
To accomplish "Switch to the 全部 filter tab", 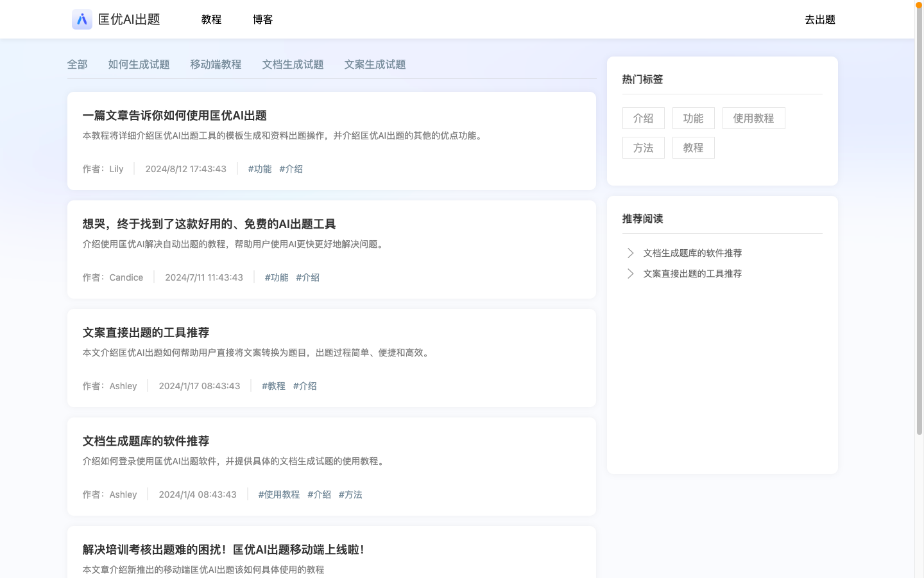I will click(78, 64).
